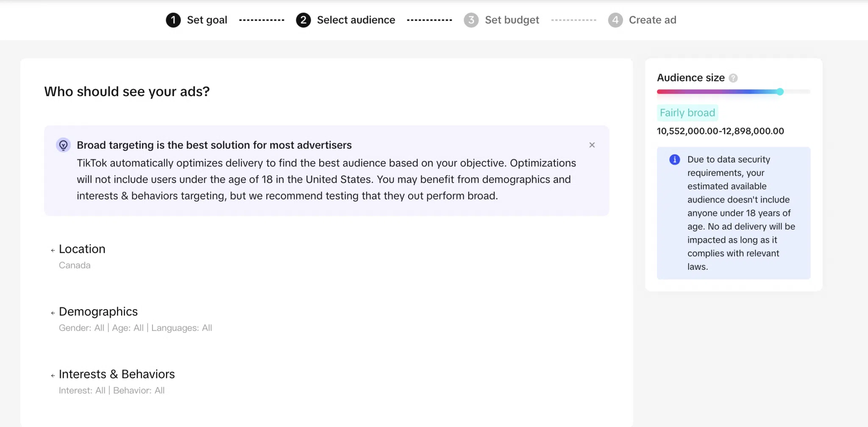Click the Canada location value
The image size is (868, 427).
pyautogui.click(x=75, y=265)
